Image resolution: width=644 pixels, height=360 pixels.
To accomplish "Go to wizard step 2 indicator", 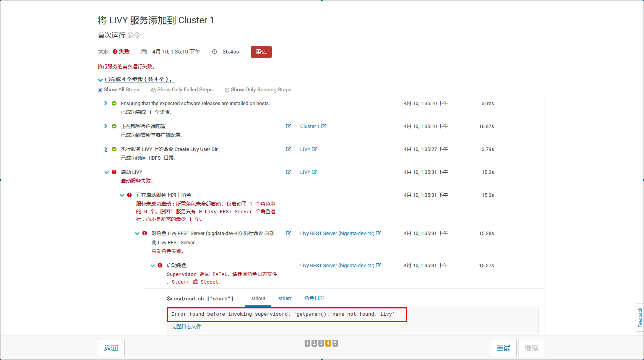I will click(x=314, y=343).
